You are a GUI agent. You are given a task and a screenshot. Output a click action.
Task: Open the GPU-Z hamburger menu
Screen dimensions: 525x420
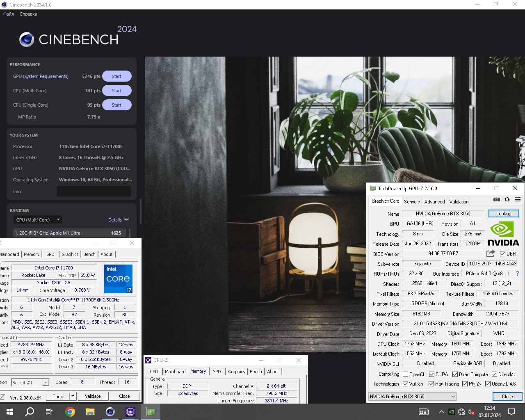[518, 199]
